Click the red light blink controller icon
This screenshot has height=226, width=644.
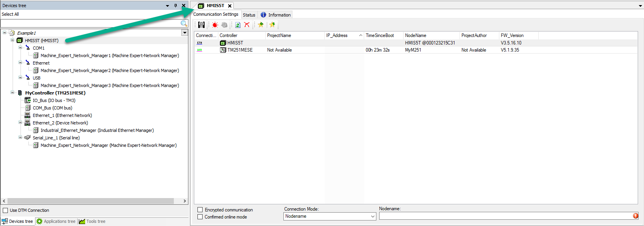tap(215, 25)
